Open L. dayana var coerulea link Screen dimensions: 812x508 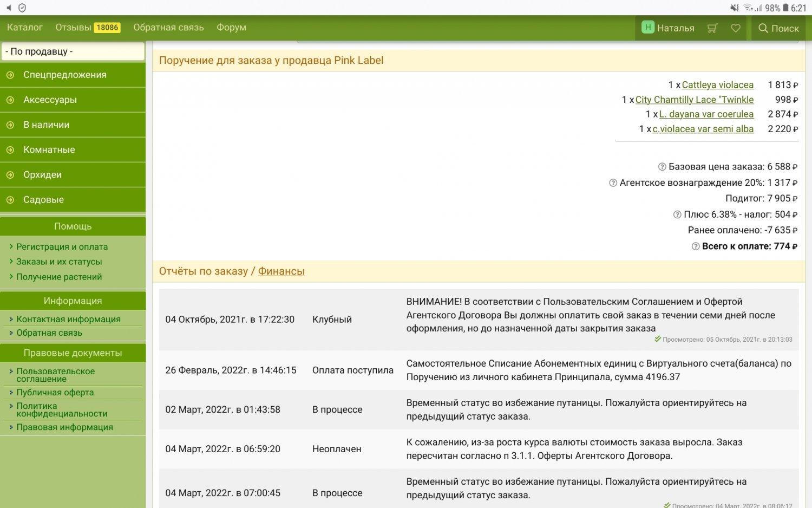click(706, 114)
